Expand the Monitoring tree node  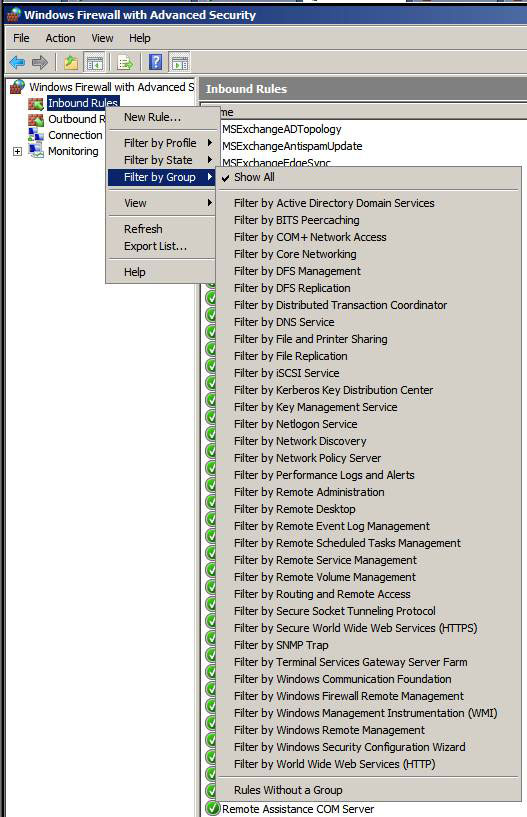pos(17,152)
